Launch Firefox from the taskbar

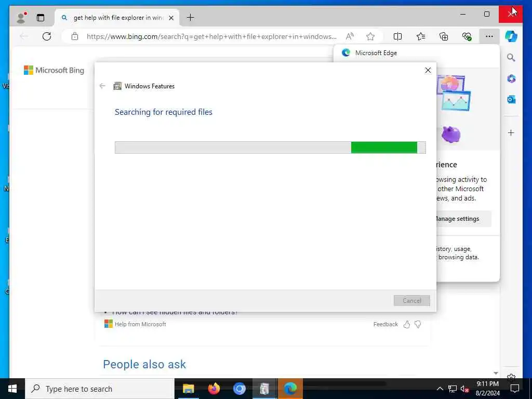214,389
